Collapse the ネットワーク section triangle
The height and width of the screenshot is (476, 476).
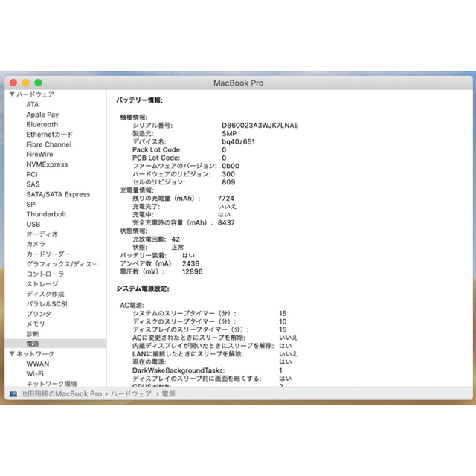point(12,353)
